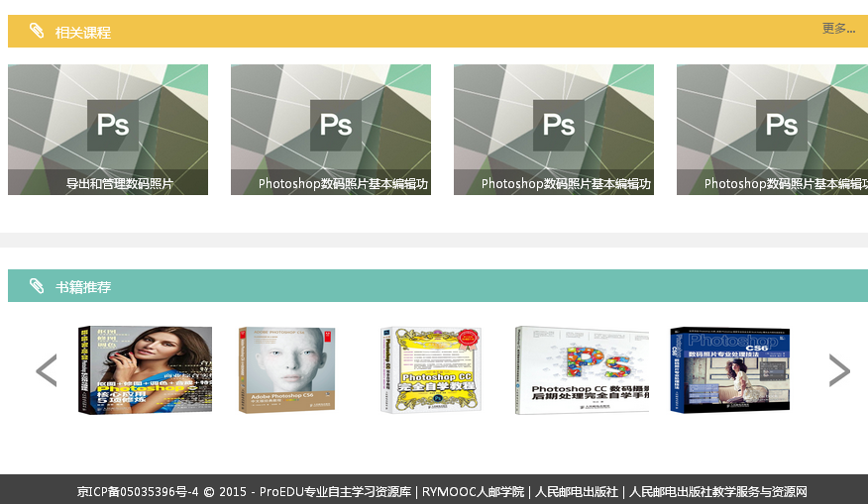Open the 导出和管理数码照片 course thumbnail
868x504 pixels.
pyautogui.click(x=108, y=130)
